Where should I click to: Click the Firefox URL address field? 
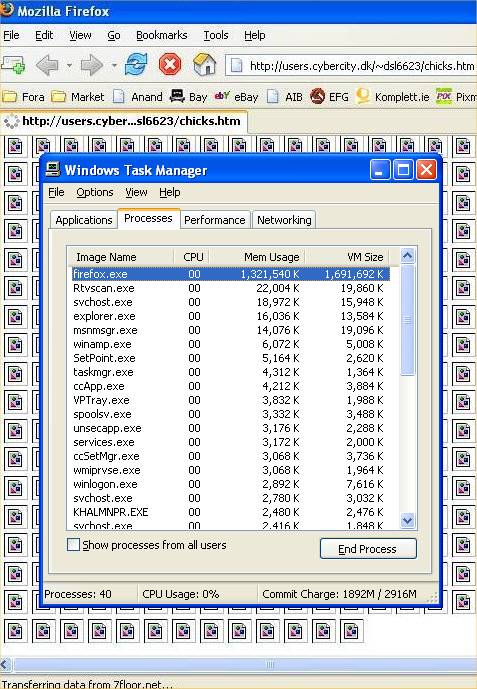coord(351,66)
